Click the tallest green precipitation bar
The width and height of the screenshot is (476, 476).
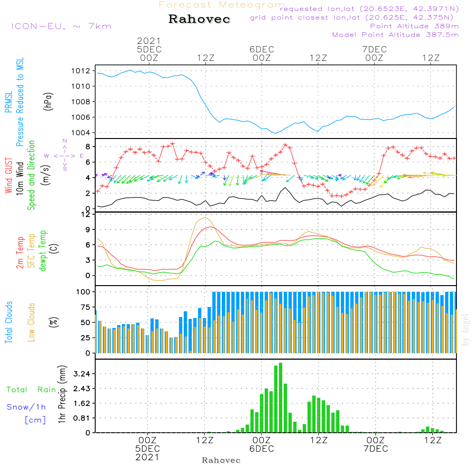280,397
